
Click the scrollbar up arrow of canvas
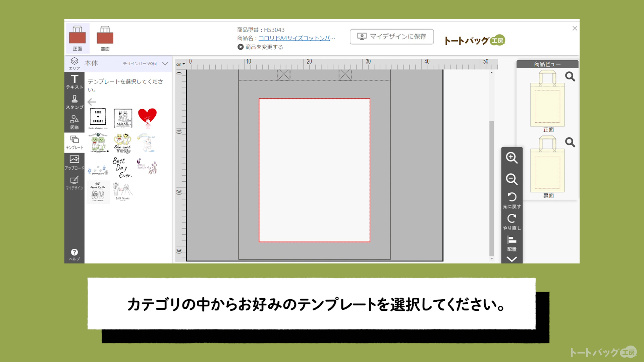[492, 73]
